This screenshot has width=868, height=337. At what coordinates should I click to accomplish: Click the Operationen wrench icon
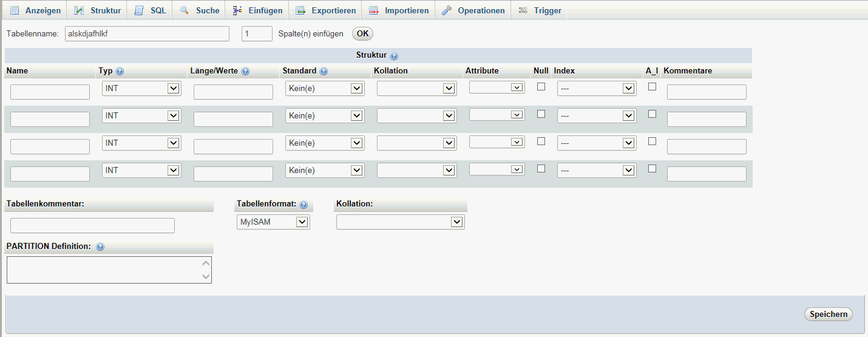[447, 10]
